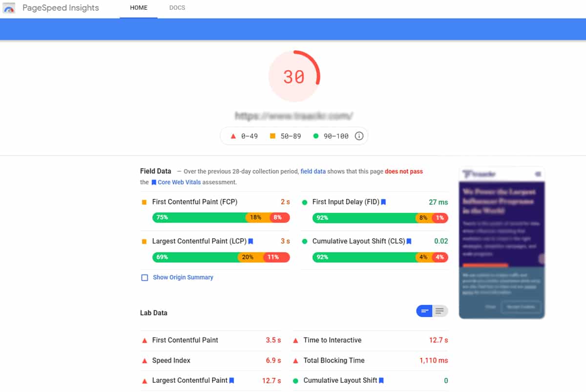
Task: Click the bookmark icon beside Cumulative Layout Shift (CLS)
Action: [409, 241]
